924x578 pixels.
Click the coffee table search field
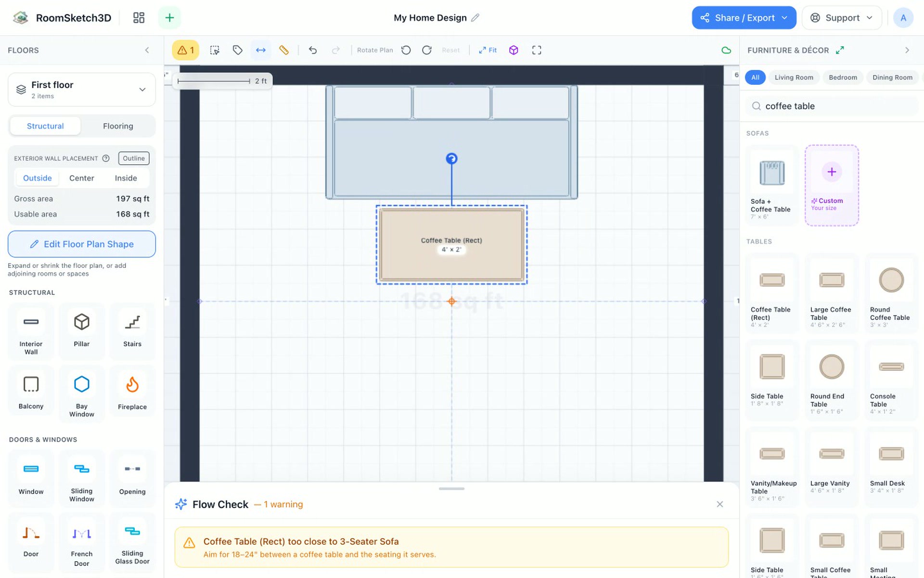pos(832,106)
